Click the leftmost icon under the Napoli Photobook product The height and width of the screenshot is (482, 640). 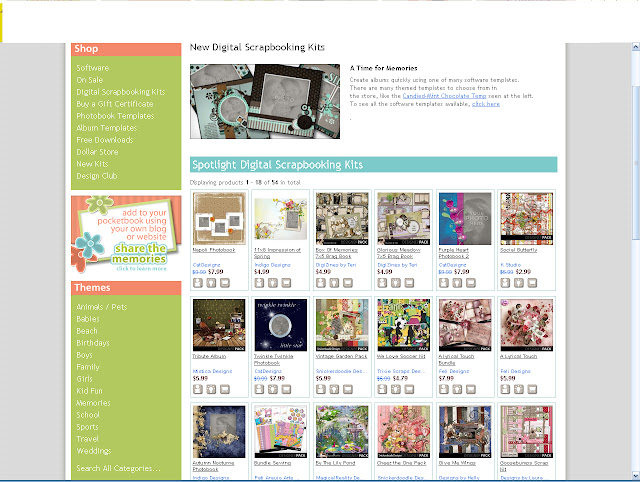click(x=198, y=282)
